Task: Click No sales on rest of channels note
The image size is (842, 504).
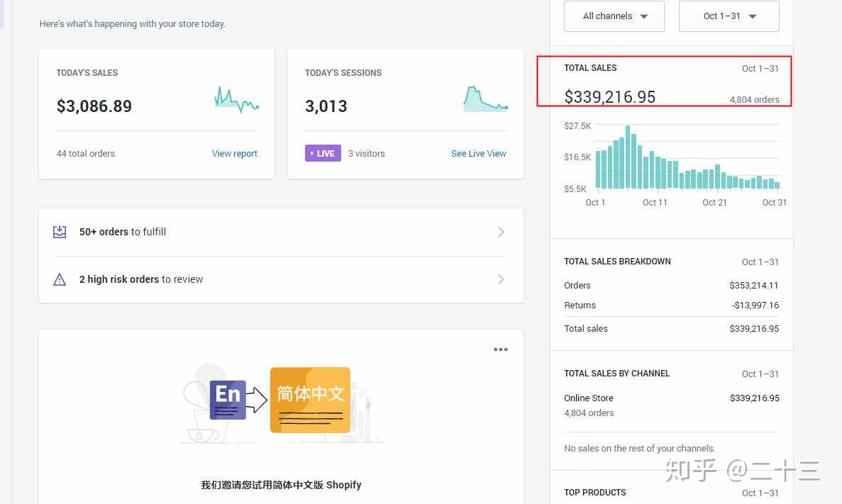Action: click(640, 449)
